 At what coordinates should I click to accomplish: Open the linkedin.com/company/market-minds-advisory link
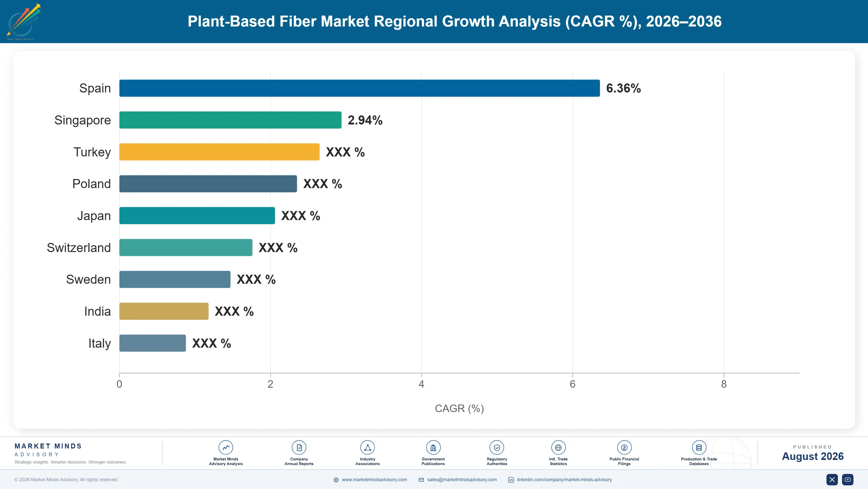(x=564, y=480)
